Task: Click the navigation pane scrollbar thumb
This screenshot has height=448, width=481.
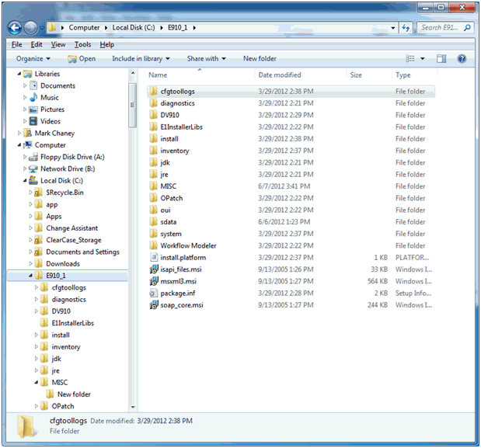Action: point(133,105)
